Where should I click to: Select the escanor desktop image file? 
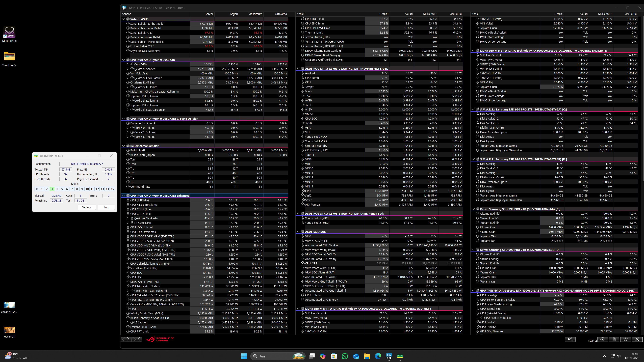pos(9,332)
